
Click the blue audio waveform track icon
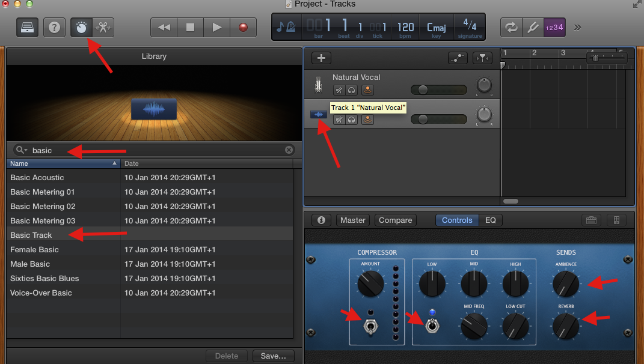pyautogui.click(x=319, y=114)
